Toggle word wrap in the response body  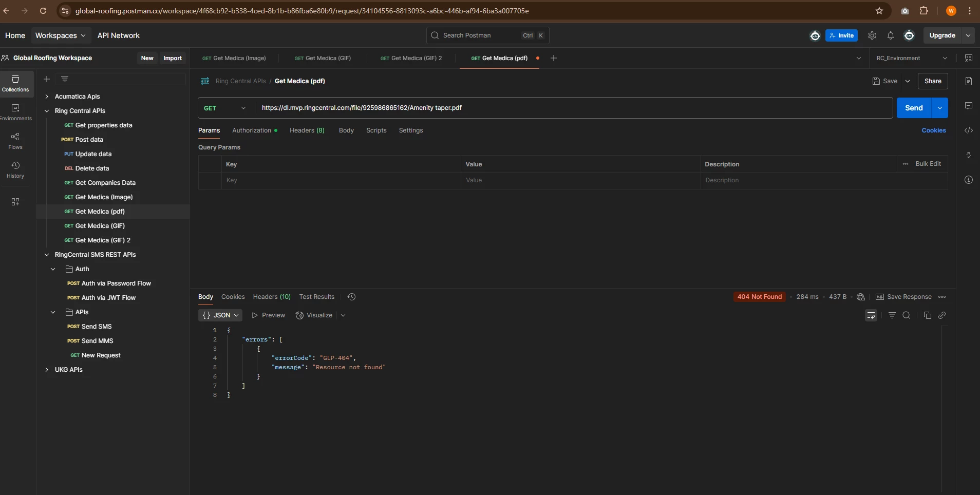click(x=871, y=315)
